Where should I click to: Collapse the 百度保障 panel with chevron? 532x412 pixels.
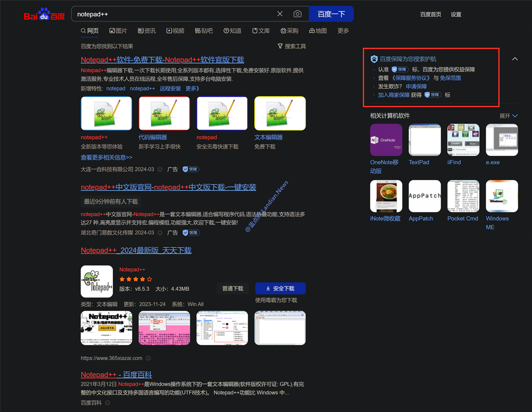[515, 59]
